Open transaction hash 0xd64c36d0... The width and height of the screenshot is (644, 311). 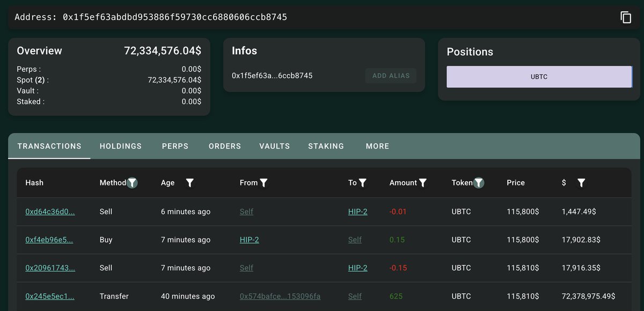[50, 212]
